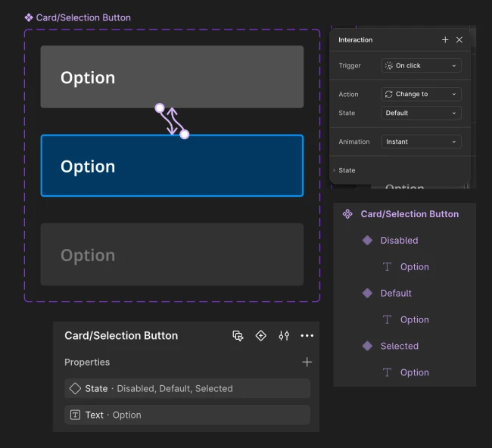This screenshot has width=492, height=448.
Task: Click the change-to swap icon in Action dropdown
Action: click(389, 94)
